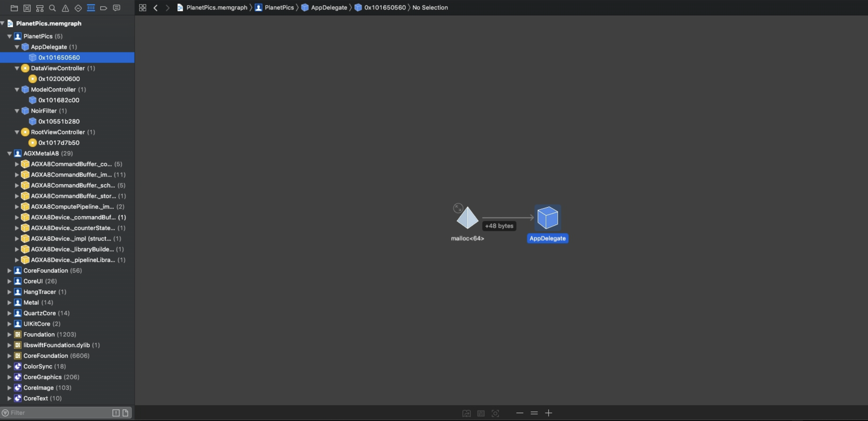
Task: Expand the CoreFoundation (56) group
Action: pos(10,270)
